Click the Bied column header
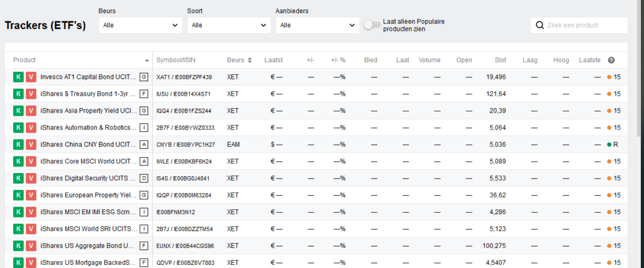 (x=371, y=60)
